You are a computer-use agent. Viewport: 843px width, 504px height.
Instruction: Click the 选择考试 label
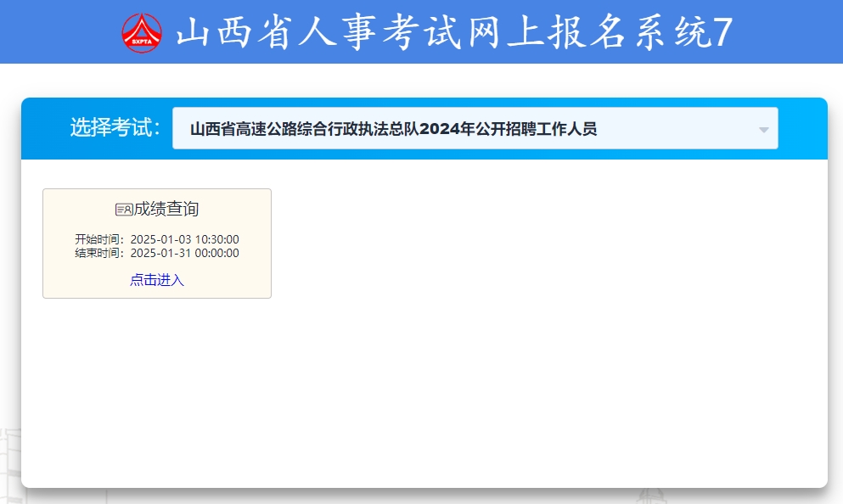pos(115,128)
